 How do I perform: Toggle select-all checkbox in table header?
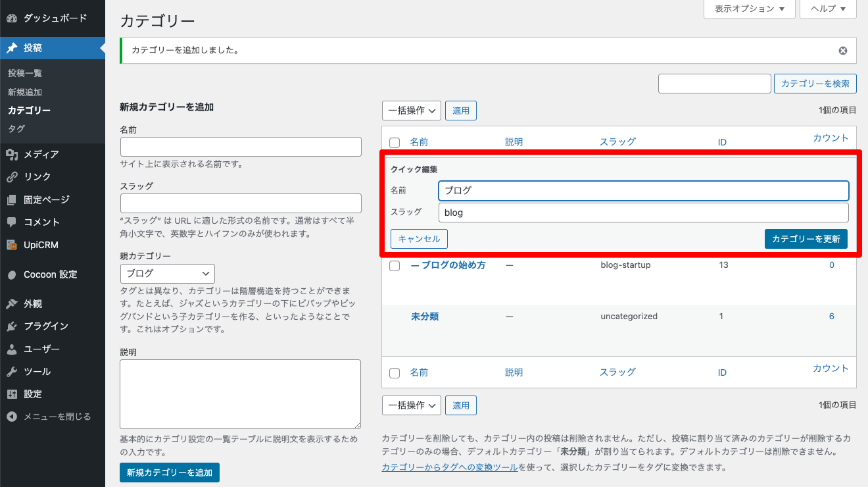pos(395,142)
